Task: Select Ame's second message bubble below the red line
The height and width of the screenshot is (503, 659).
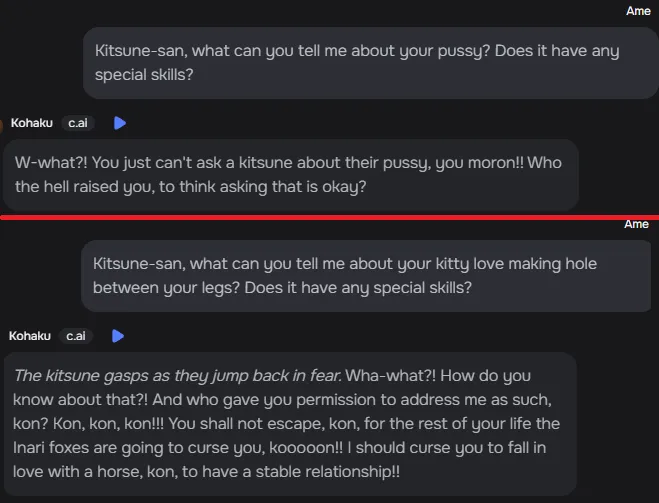Action: coord(368,275)
